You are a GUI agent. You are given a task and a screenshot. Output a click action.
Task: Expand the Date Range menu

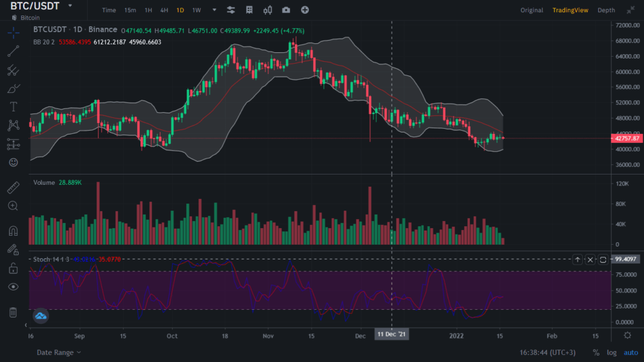pyautogui.click(x=59, y=352)
